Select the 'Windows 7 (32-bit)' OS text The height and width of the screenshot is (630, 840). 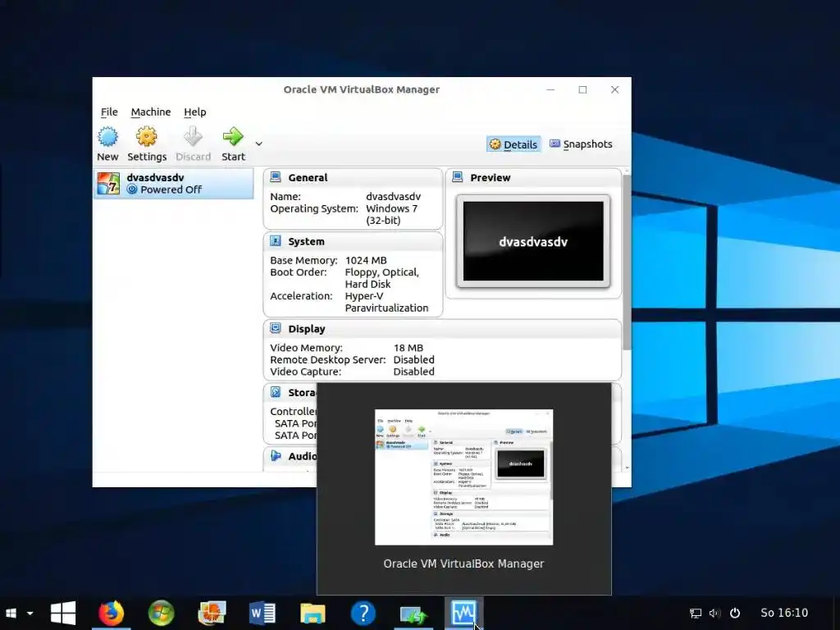(393, 214)
